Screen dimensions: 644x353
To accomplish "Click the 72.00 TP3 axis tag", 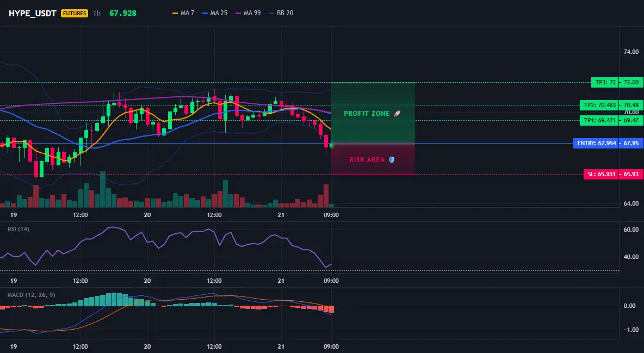I will (x=631, y=82).
